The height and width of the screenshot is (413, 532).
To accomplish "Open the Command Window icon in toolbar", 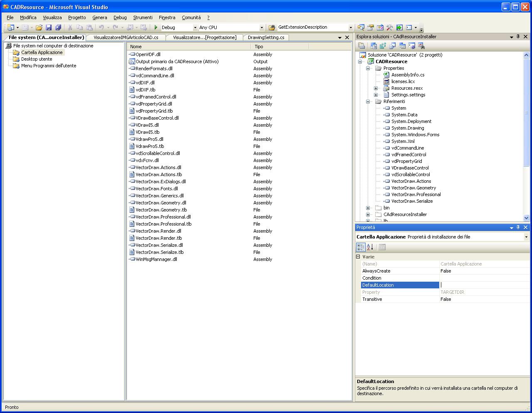I will tap(409, 27).
